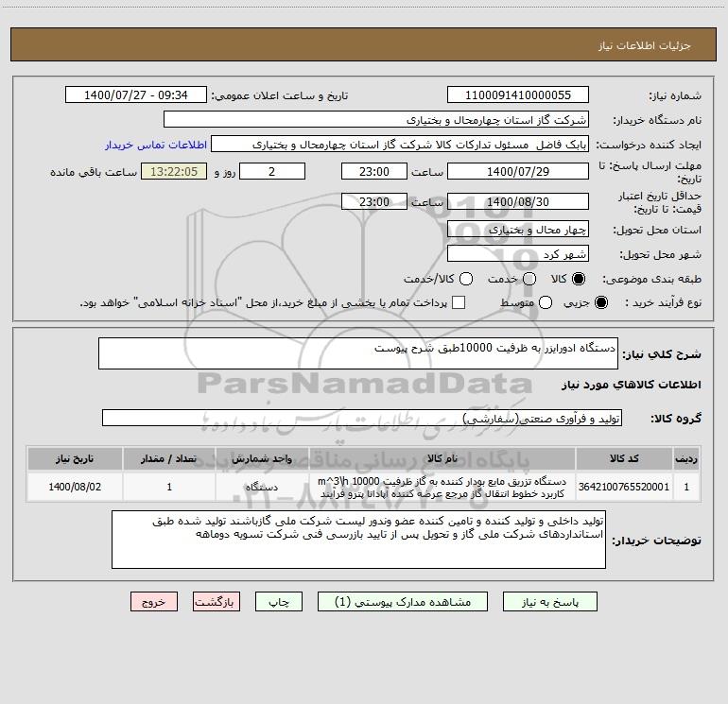
Task: Click the price validity time 23:00 field
Action: point(374,201)
